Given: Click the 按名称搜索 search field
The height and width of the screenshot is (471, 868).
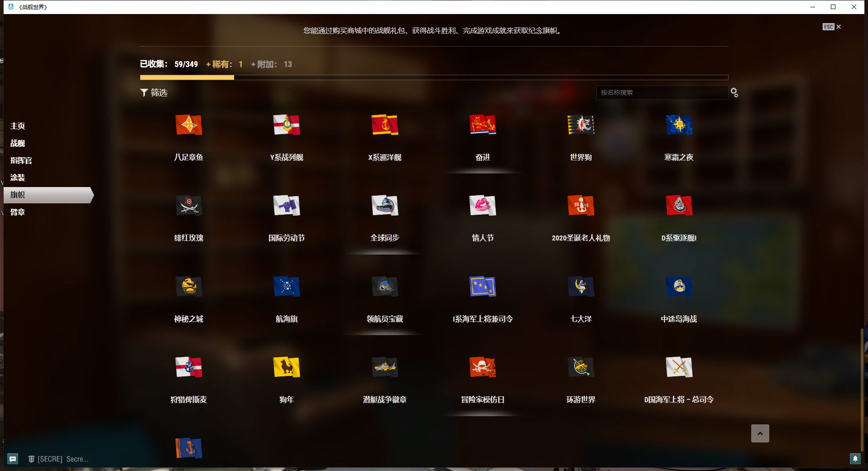Looking at the screenshot, I should coord(661,92).
